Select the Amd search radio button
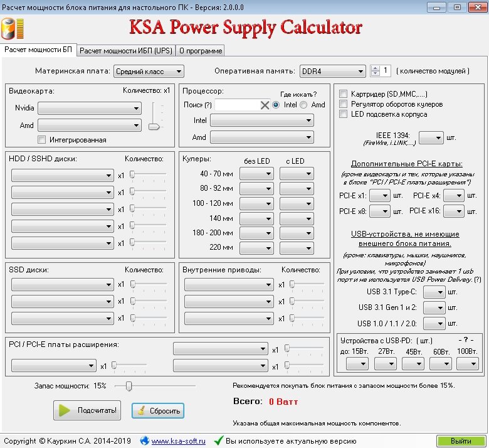Screen dimensions: 489x448 click(x=303, y=105)
